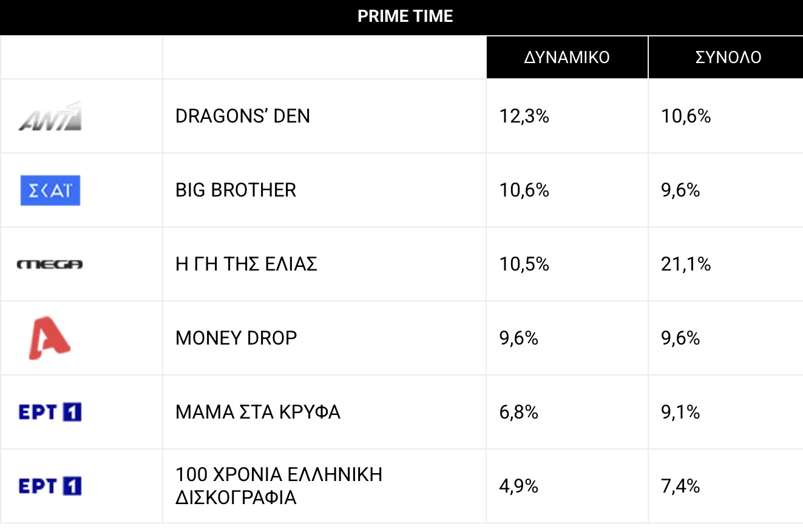This screenshot has width=803, height=532.
Task: Click the 10,5% ΔΥΝΑΜΙΚΟ value for MEGA
Action: [x=524, y=264]
